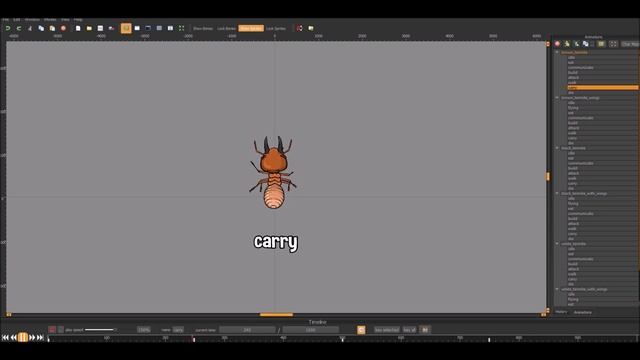Open the View menu
The width and height of the screenshot is (640, 360).
click(x=65, y=20)
